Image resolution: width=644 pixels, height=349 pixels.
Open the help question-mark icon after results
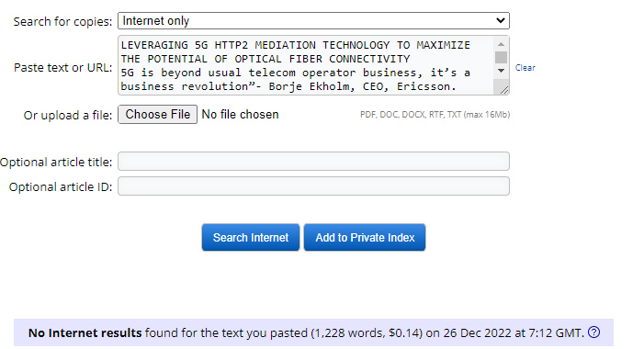(x=593, y=332)
